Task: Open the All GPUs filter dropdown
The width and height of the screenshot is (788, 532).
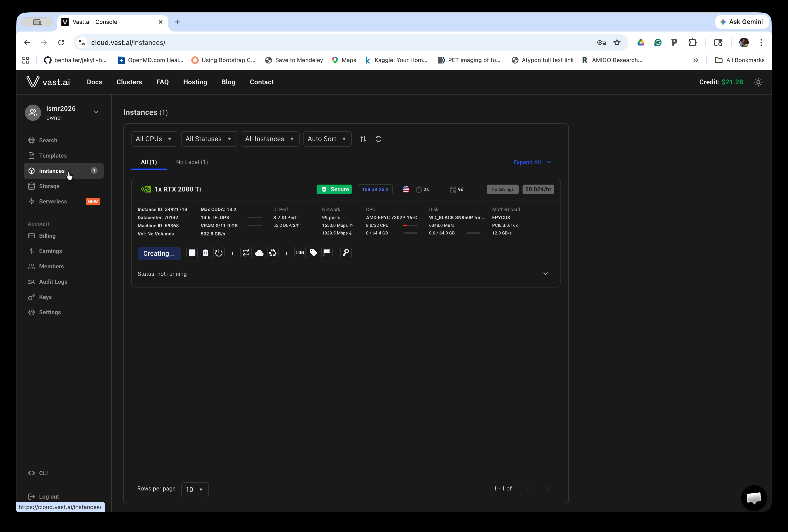Action: pos(154,139)
